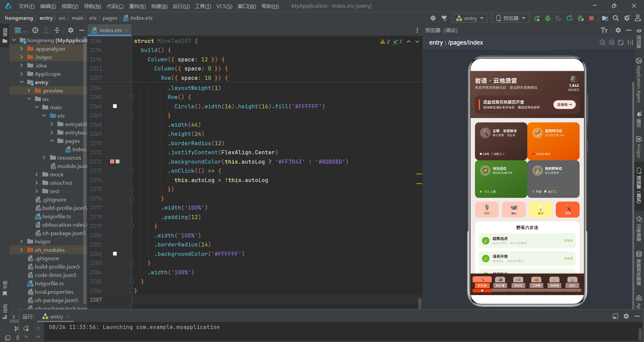Start debugging with the green bug icon
This screenshot has height=342, width=644.
pyautogui.click(x=548, y=18)
